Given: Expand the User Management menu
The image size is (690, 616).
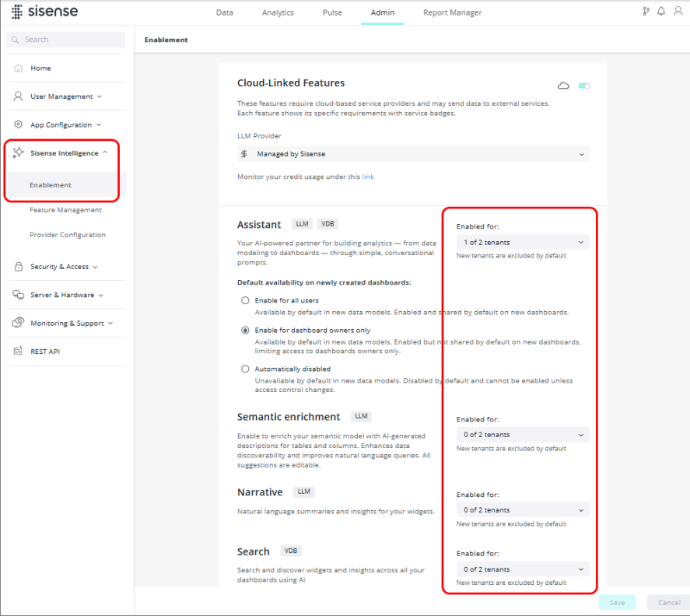Looking at the screenshot, I should 100,96.
